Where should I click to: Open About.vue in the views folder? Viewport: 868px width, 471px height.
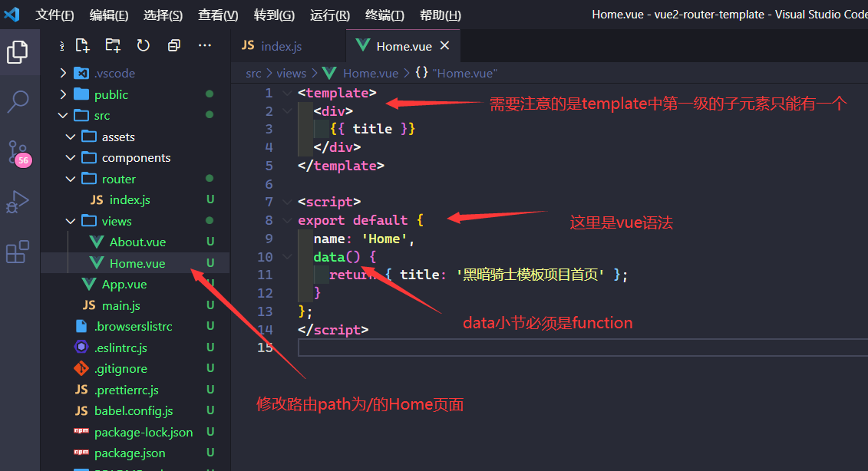137,242
